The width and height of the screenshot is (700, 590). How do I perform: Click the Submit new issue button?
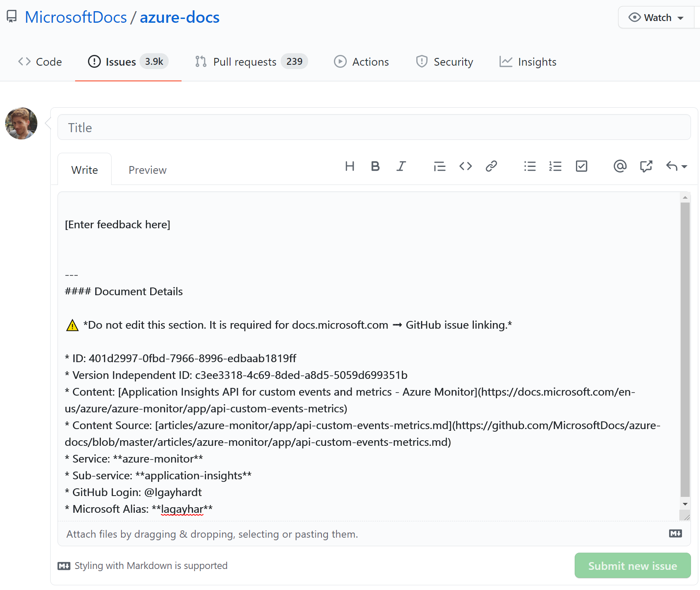[x=633, y=566]
